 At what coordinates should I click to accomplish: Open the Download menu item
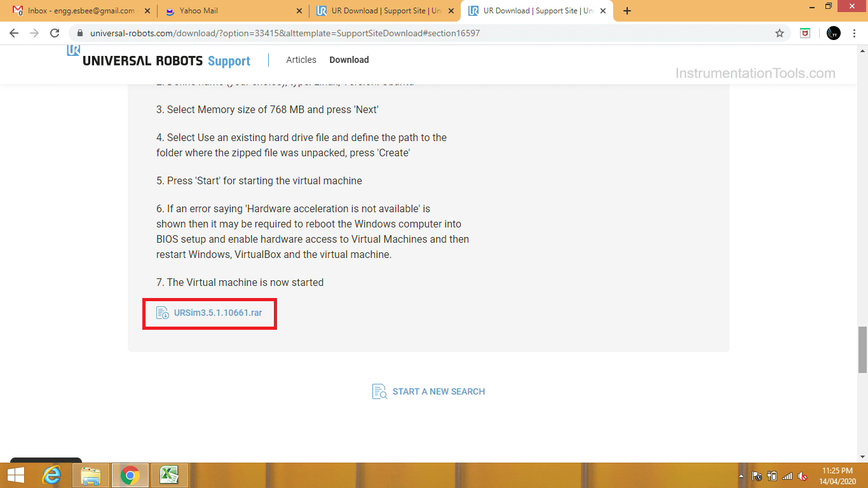pos(349,60)
